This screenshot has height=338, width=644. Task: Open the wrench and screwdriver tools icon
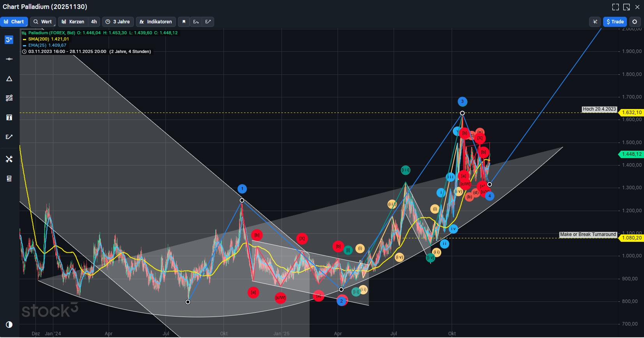point(9,159)
